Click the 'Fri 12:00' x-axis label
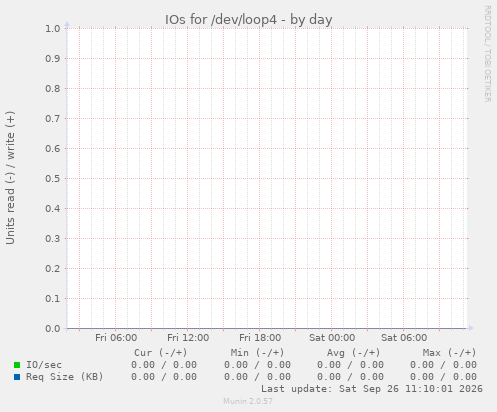 (x=188, y=338)
